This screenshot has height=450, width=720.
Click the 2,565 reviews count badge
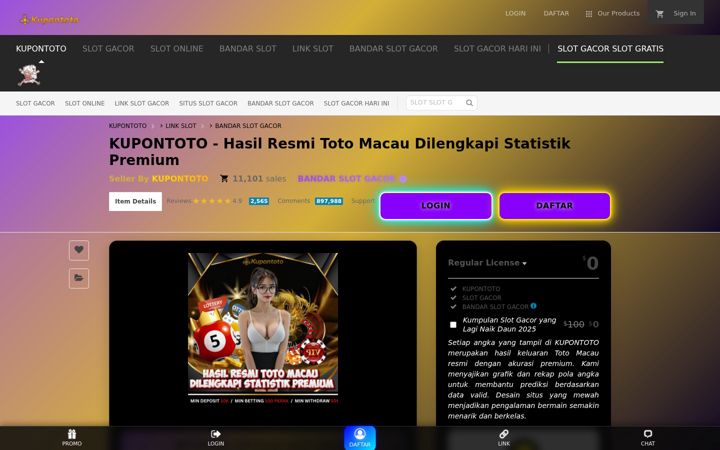(259, 201)
